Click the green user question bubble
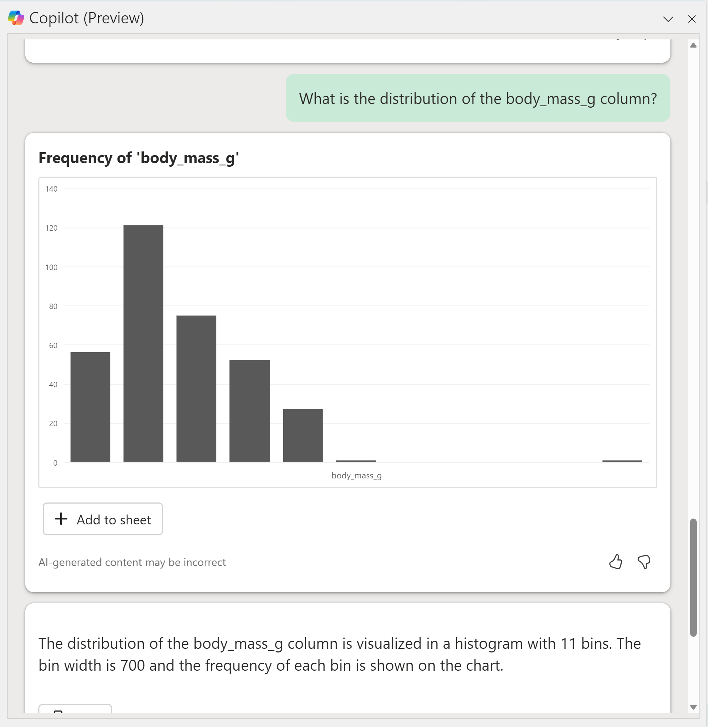The height and width of the screenshot is (728, 708). 478,98
